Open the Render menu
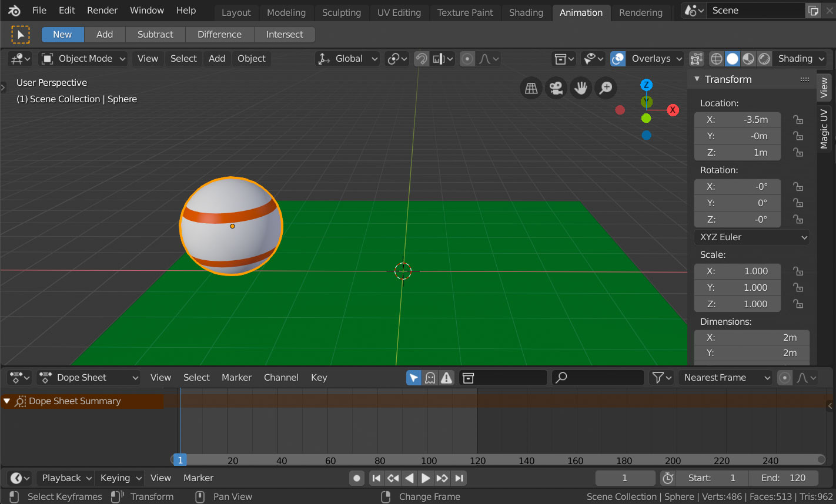Image resolution: width=836 pixels, height=504 pixels. [102, 10]
